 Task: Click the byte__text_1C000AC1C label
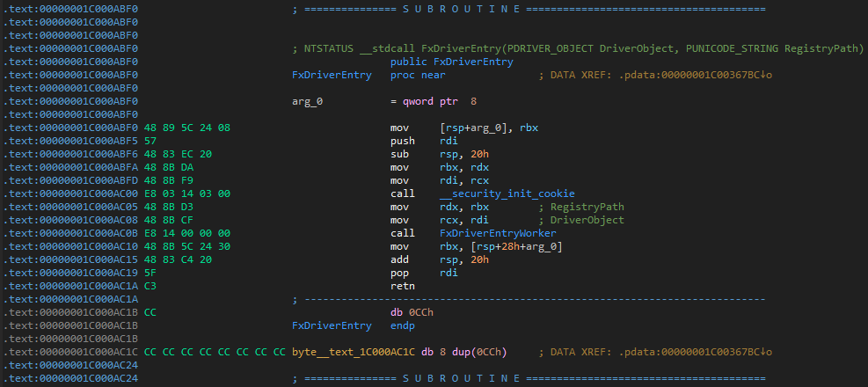pos(354,352)
